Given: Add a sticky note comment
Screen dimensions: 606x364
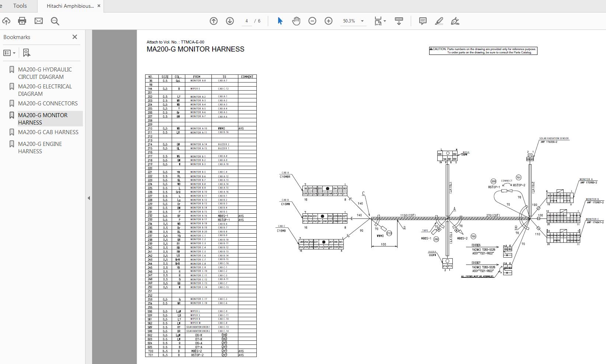Looking at the screenshot, I should 423,21.
